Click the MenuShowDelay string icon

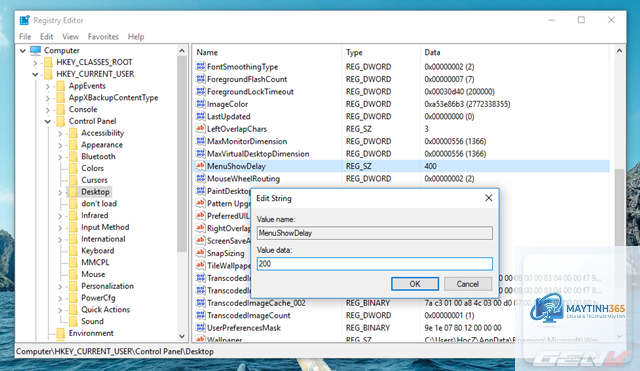coord(200,166)
